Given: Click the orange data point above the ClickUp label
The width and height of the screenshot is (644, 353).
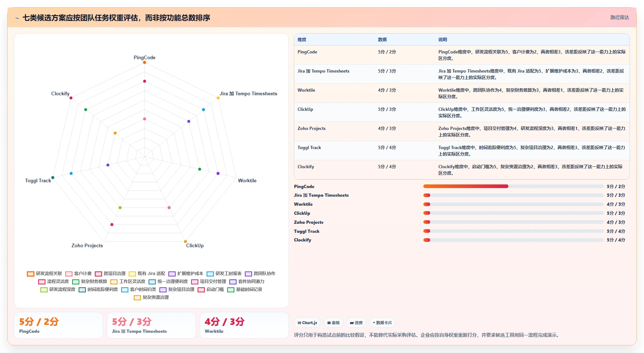Looking at the screenshot, I should [x=185, y=241].
